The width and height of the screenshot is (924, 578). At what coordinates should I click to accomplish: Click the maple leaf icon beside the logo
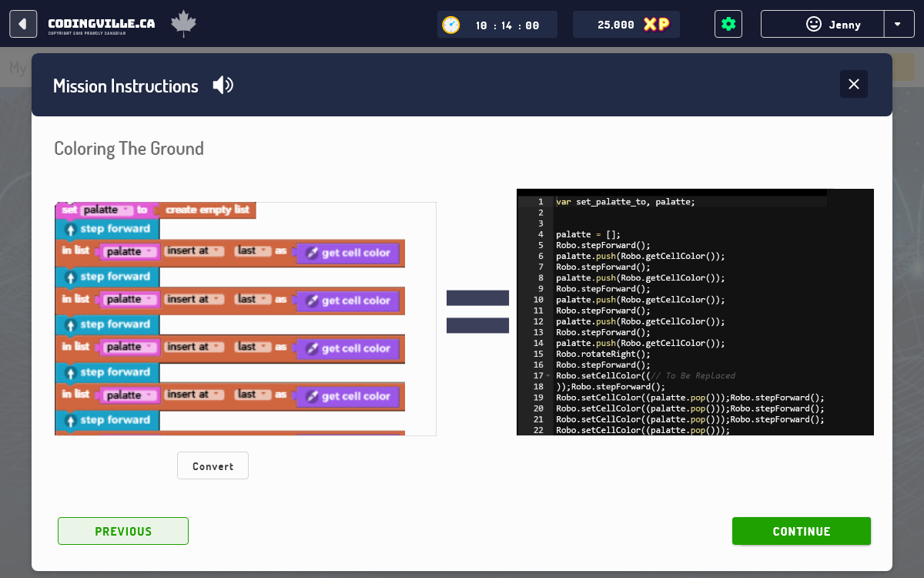coord(183,23)
